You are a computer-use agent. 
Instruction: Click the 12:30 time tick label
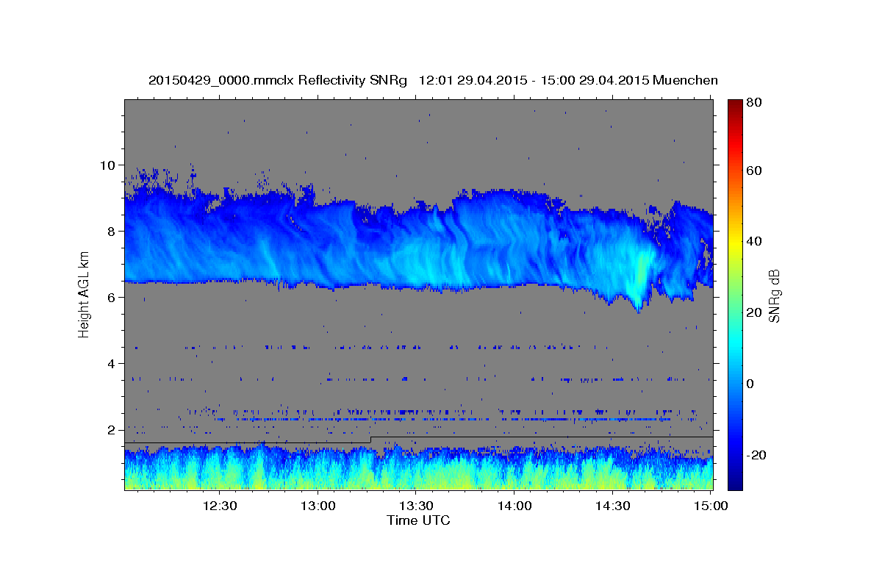[x=219, y=506]
